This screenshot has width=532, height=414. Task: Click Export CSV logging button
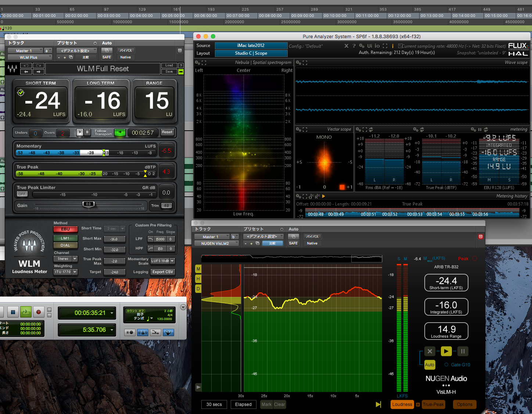tap(163, 272)
